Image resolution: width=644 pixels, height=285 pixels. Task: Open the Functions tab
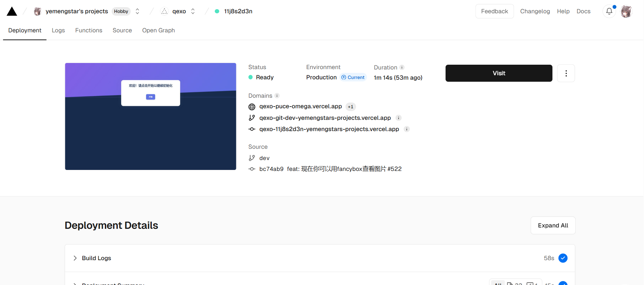click(88, 30)
